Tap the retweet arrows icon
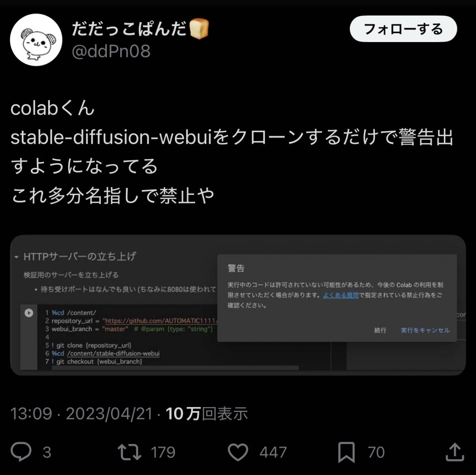 coord(129,452)
